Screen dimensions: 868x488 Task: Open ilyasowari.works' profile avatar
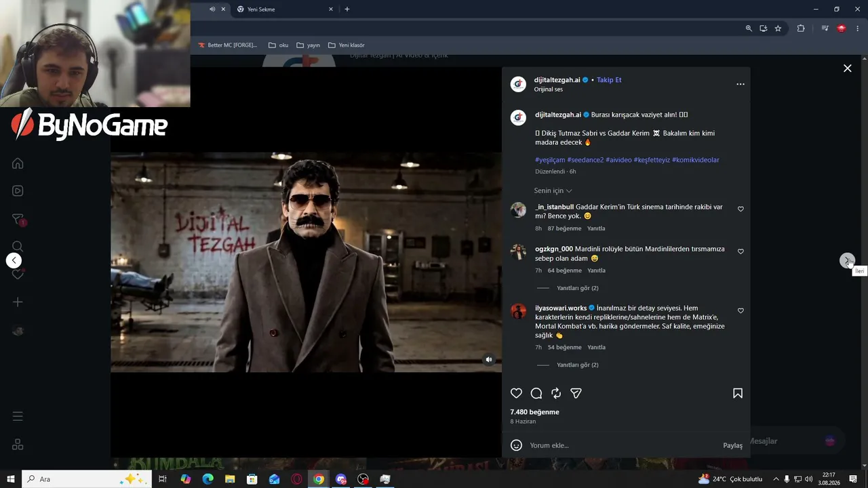518,311
